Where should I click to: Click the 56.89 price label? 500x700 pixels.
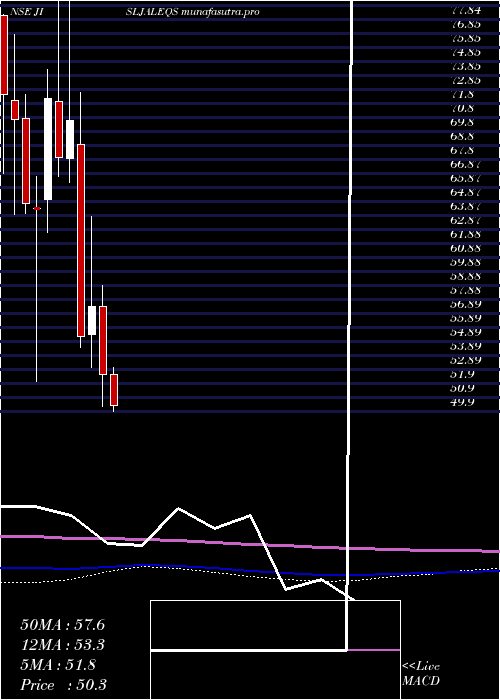[x=465, y=304]
